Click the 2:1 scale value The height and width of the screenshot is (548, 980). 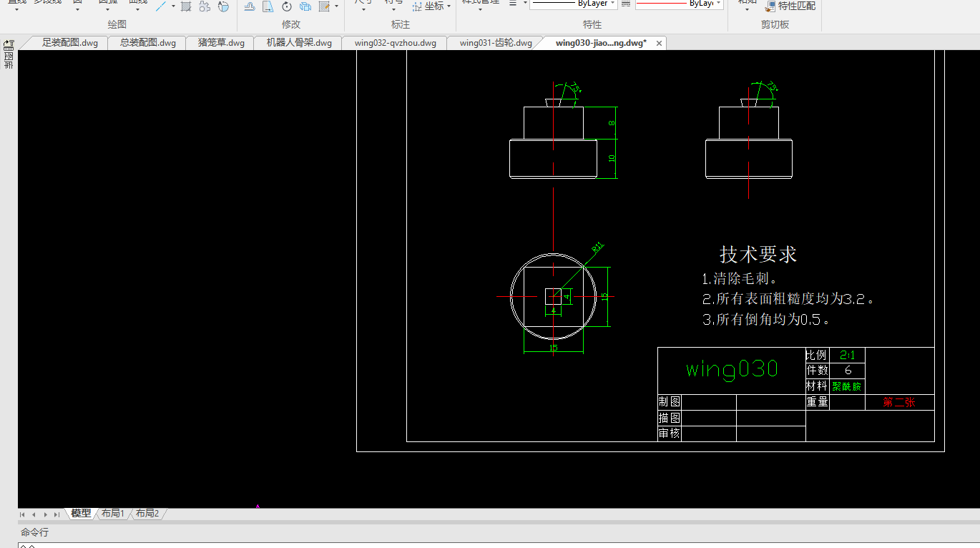click(x=848, y=355)
